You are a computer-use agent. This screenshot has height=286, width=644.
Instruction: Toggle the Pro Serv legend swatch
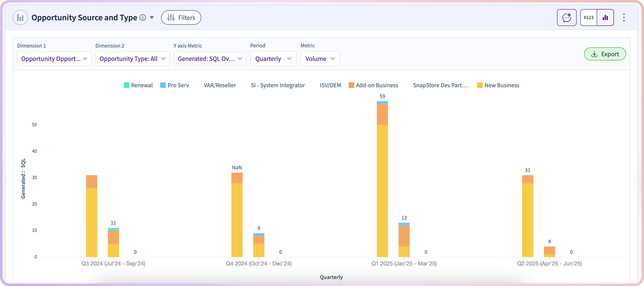pos(163,85)
